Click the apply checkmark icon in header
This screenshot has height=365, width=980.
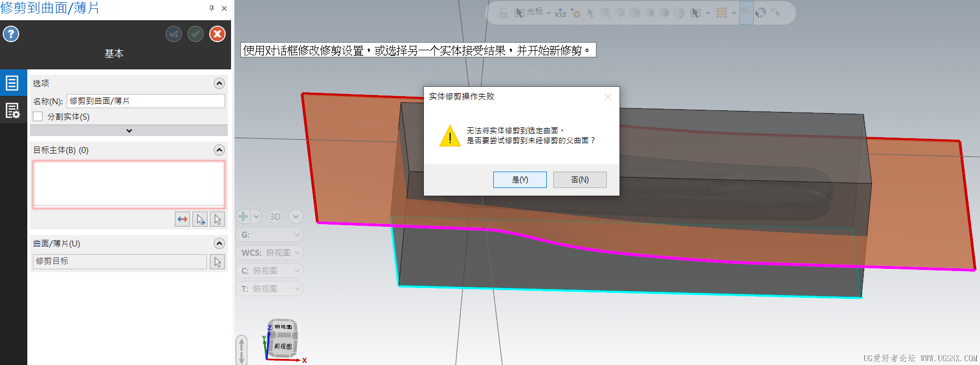(x=174, y=34)
